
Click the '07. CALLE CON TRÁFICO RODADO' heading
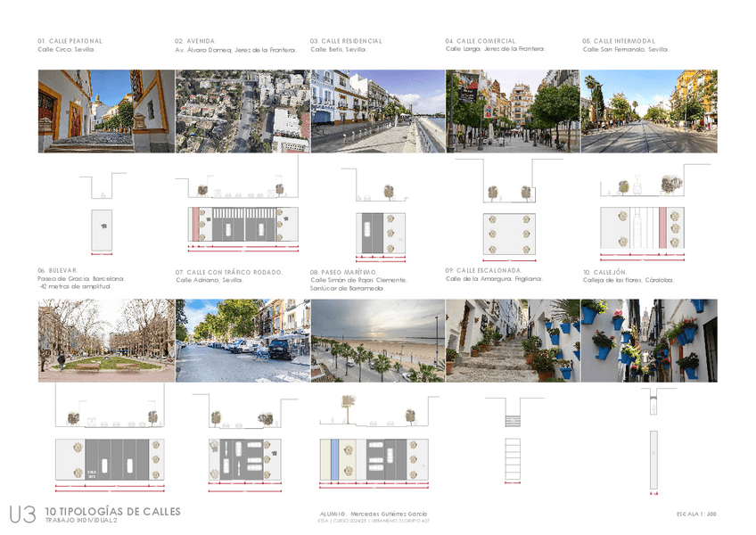229,273
